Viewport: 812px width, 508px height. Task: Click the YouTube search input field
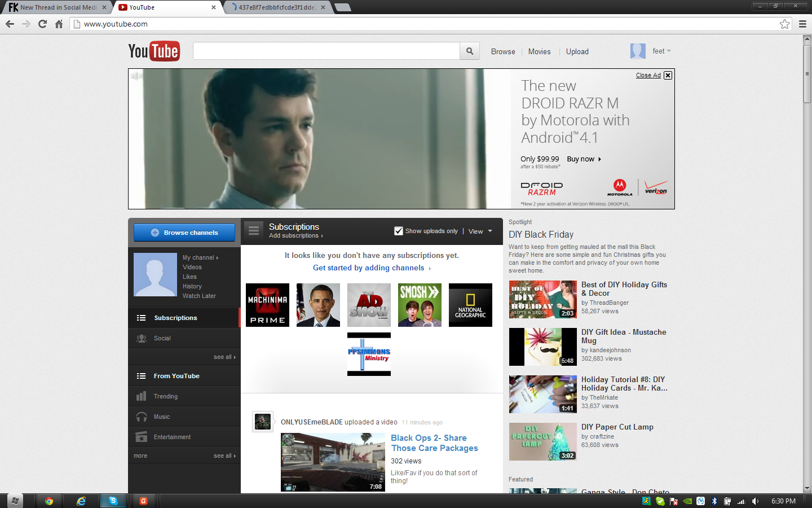tap(326, 51)
